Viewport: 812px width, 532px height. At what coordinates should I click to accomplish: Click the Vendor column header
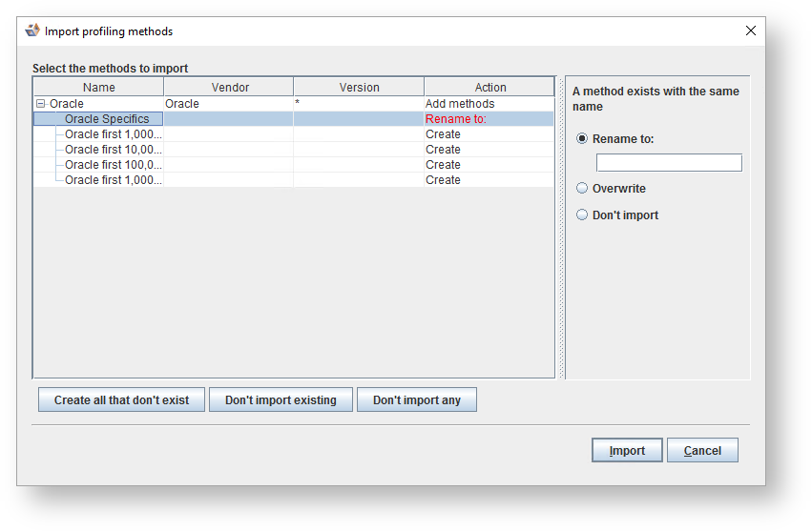(229, 87)
